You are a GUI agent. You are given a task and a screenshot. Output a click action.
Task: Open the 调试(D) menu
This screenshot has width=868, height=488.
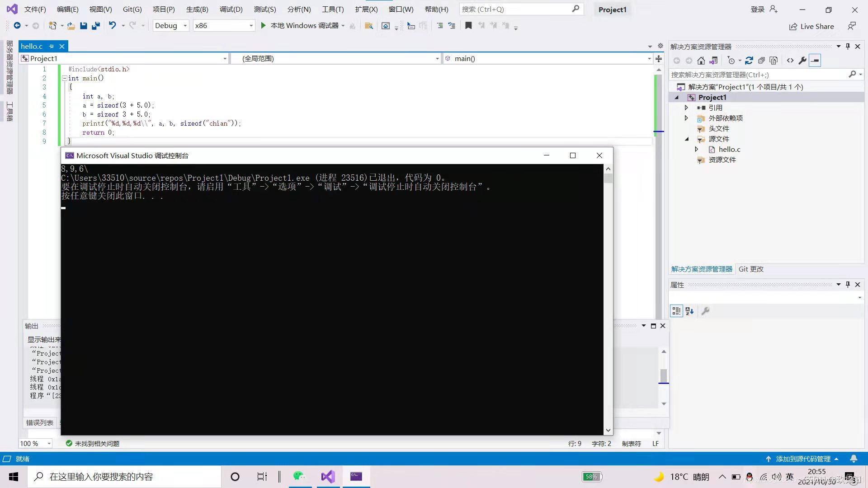(x=231, y=9)
